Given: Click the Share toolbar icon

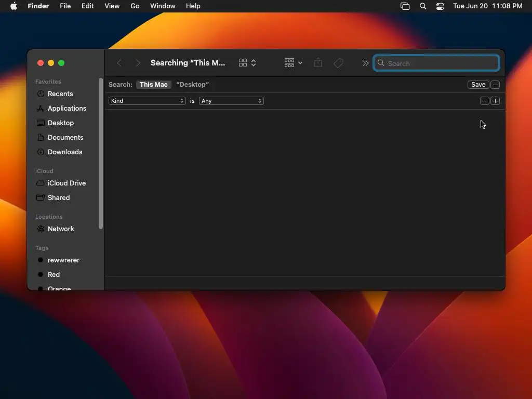Looking at the screenshot, I should 318,62.
